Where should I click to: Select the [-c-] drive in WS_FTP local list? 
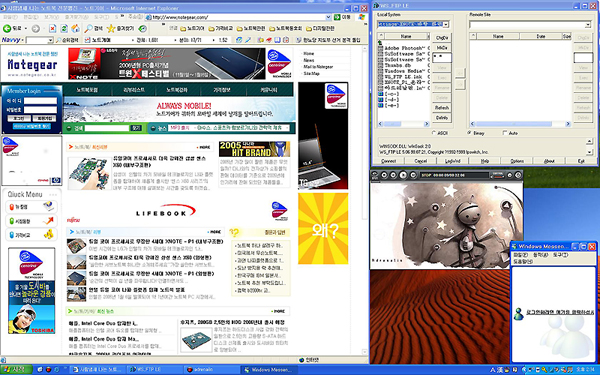pos(389,94)
